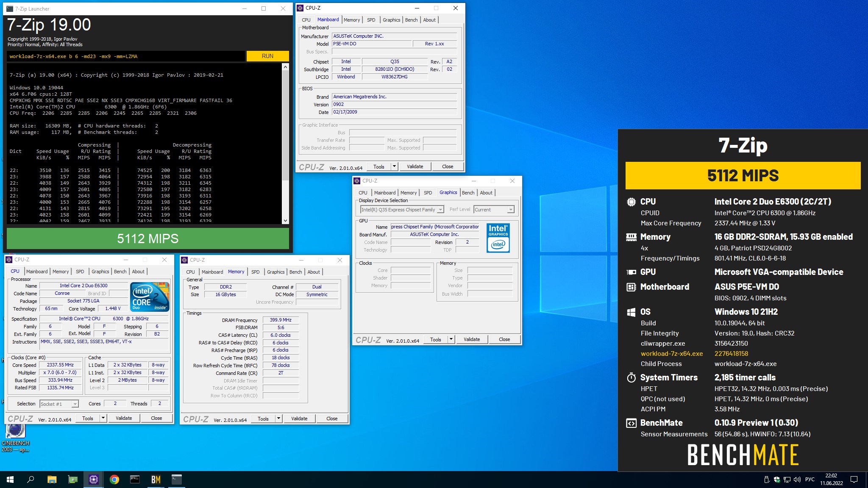This screenshot has height=488, width=868.
Task: Expand Tools dropdown arrow in Mainboard CPU-Z window
Action: click(394, 166)
